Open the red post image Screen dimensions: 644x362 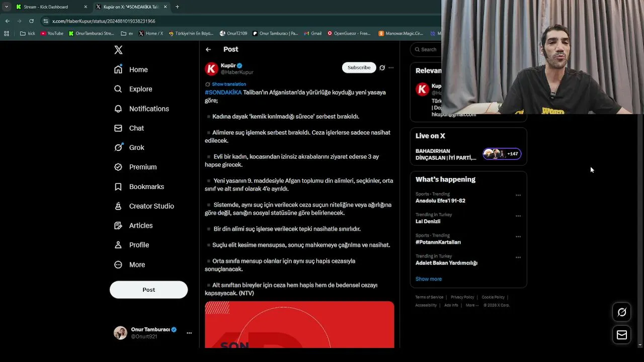299,324
